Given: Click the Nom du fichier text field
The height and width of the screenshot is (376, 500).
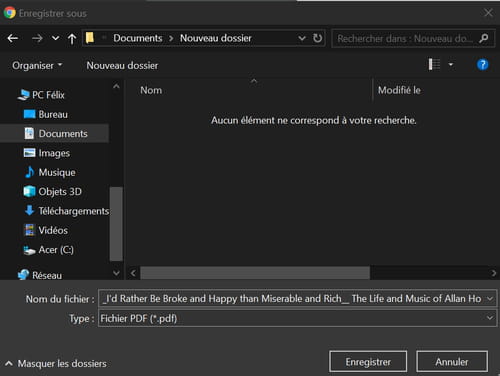Looking at the screenshot, I should (292, 299).
